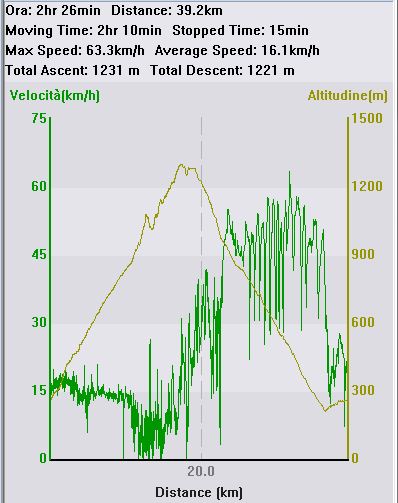Click the 45 tick on the speed axis

[x=39, y=255]
